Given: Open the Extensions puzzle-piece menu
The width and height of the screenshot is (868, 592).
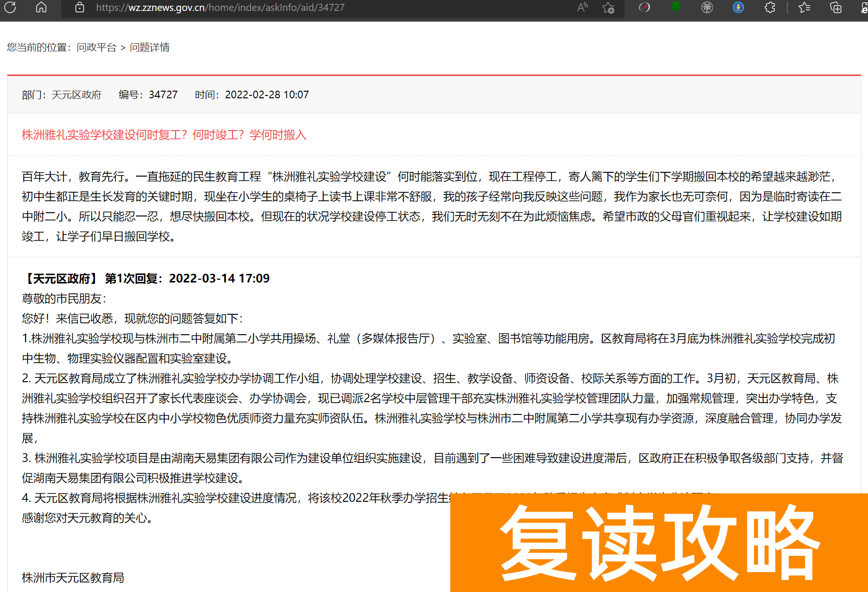Looking at the screenshot, I should tap(770, 7).
